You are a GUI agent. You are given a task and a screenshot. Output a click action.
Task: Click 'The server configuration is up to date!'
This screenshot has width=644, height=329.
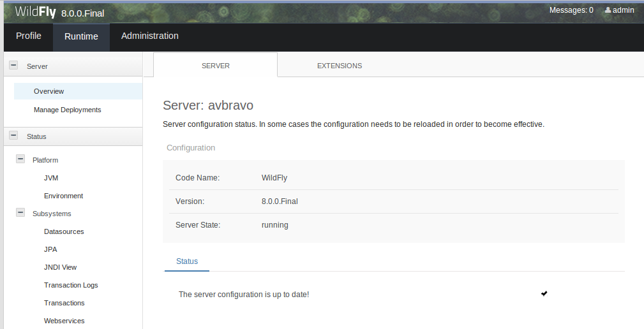244,295
